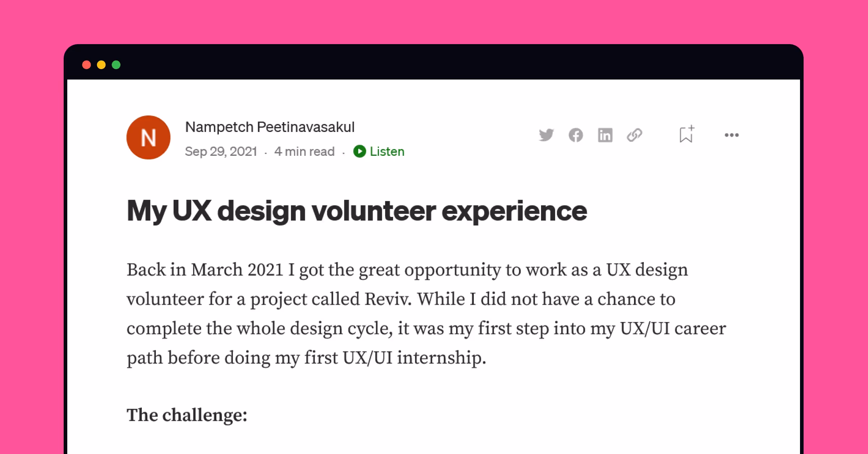Click the green Listen play icon
This screenshot has width=868, height=454.
[359, 152]
